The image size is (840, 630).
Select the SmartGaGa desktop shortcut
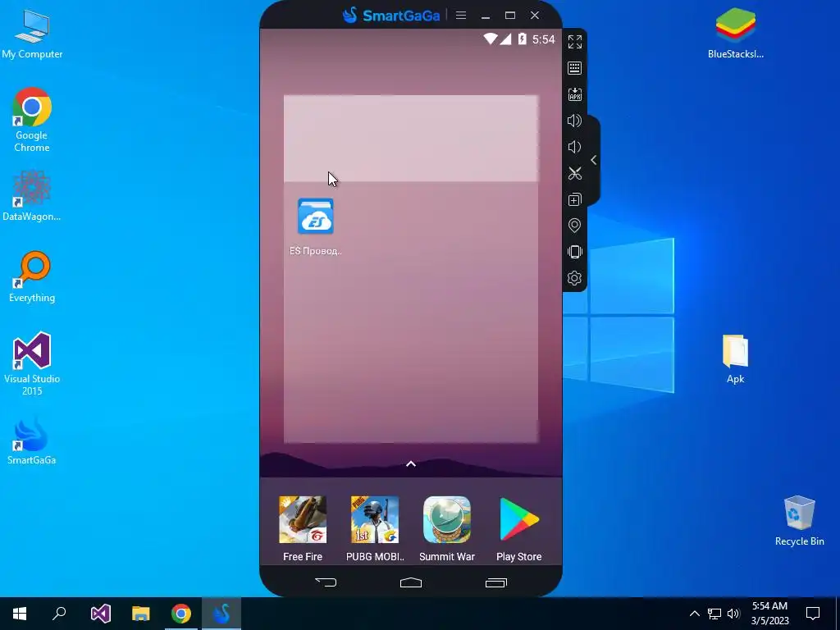point(32,441)
